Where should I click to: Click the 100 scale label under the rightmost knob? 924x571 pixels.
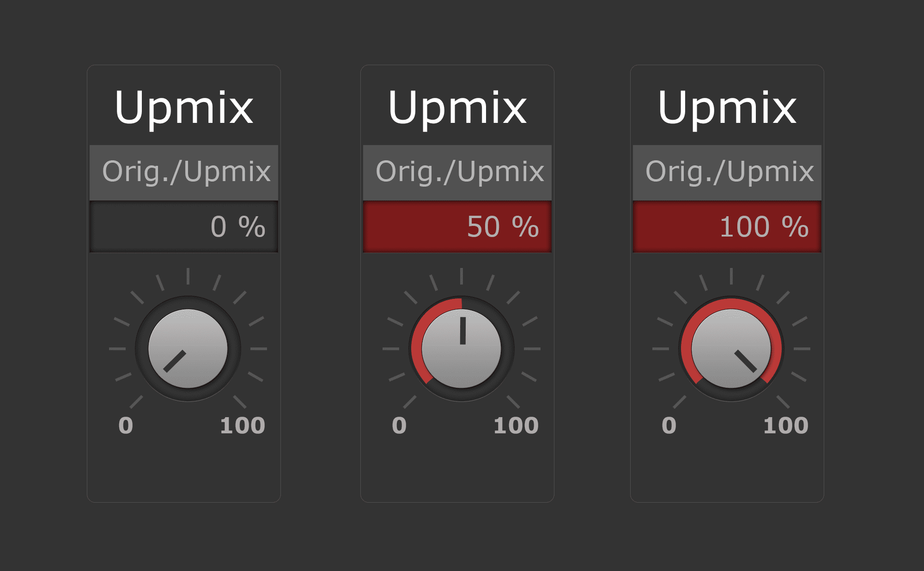point(785,425)
